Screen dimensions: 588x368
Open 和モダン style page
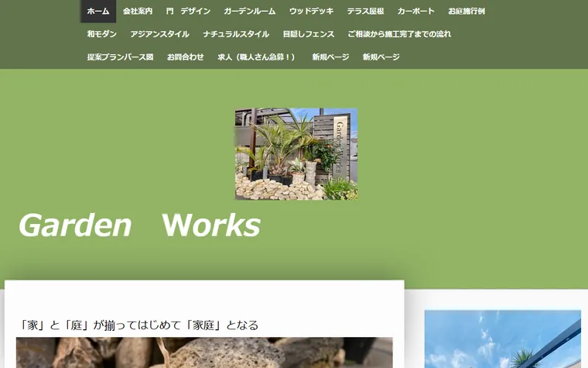click(x=102, y=34)
